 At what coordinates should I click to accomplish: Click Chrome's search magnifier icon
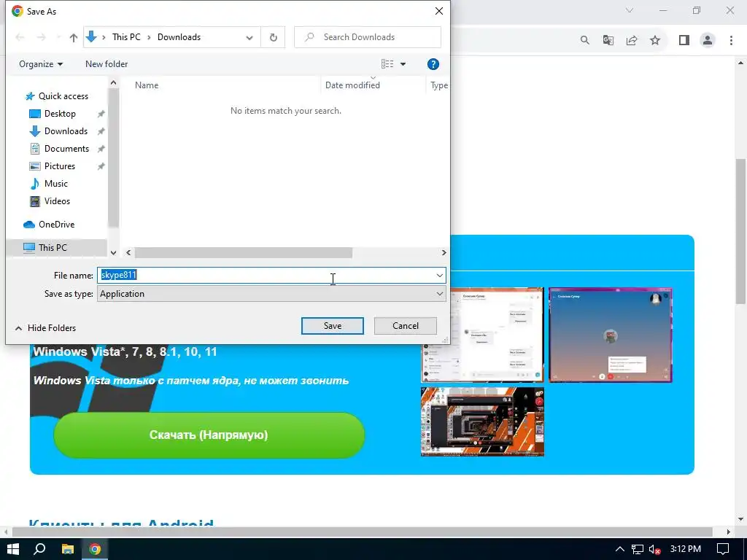point(585,41)
